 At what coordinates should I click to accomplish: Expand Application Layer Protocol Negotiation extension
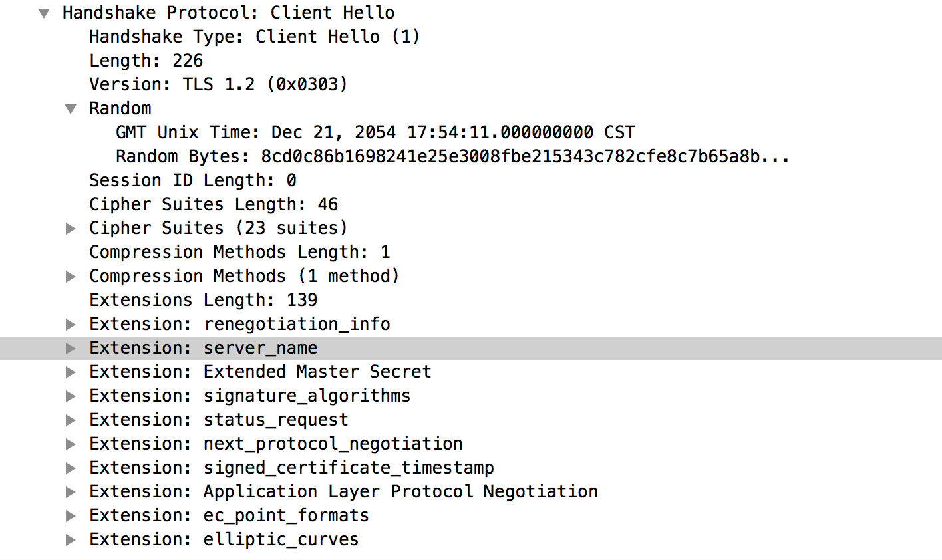71,492
